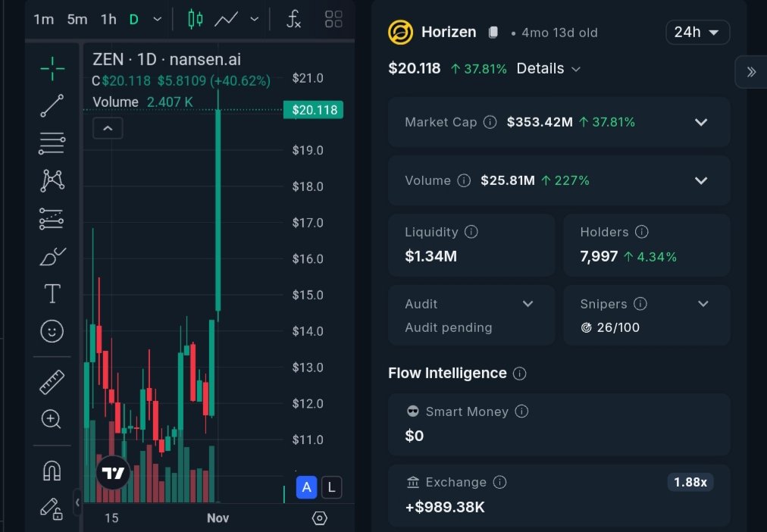The width and height of the screenshot is (767, 532).
Task: Open the 24h period dropdown
Action: [697, 33]
